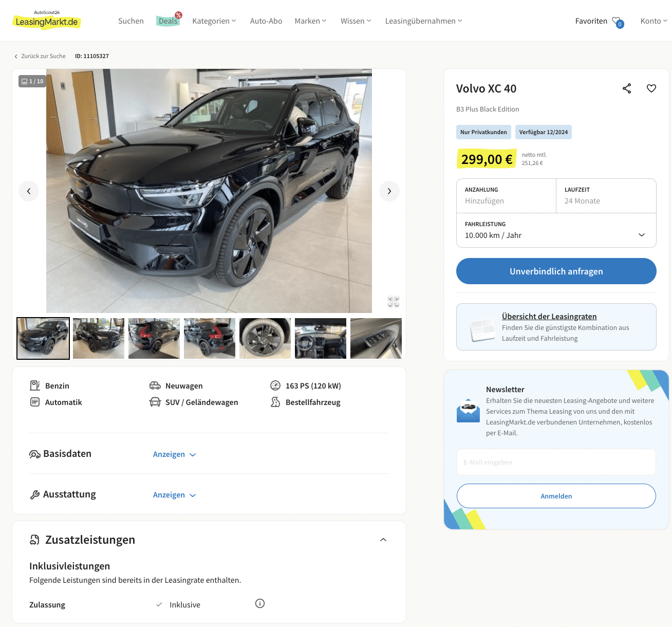Click the 1 / 10 image counter badge
Viewport: 672px width, 627px height.
click(x=32, y=81)
